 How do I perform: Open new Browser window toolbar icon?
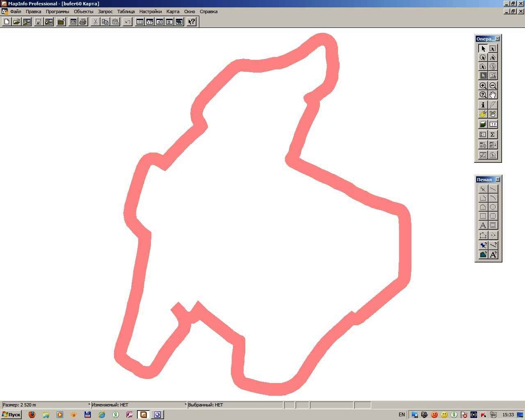[x=140, y=22]
